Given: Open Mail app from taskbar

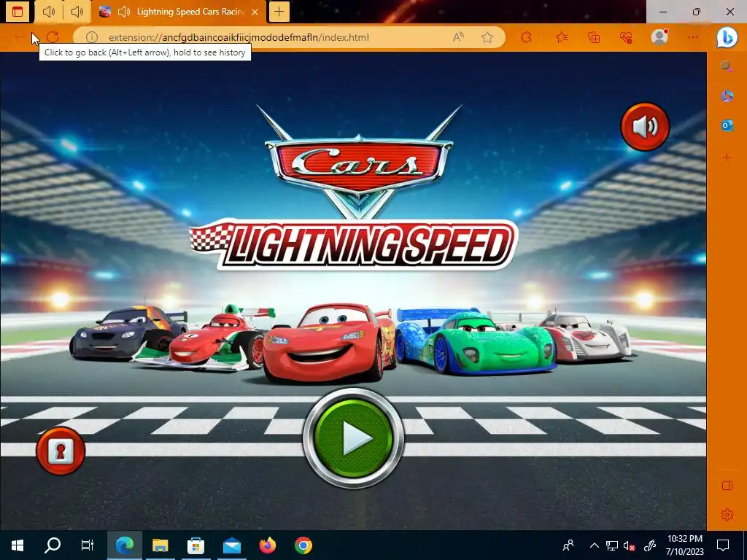Looking at the screenshot, I should 231,545.
